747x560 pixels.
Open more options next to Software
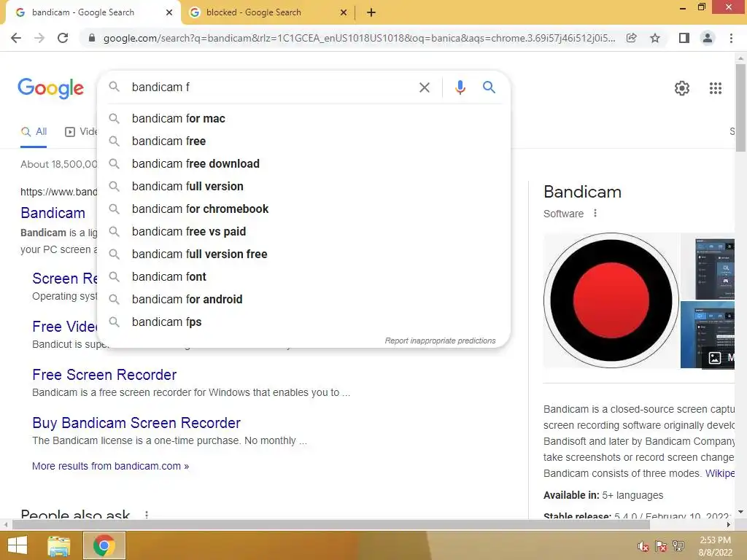click(x=595, y=214)
